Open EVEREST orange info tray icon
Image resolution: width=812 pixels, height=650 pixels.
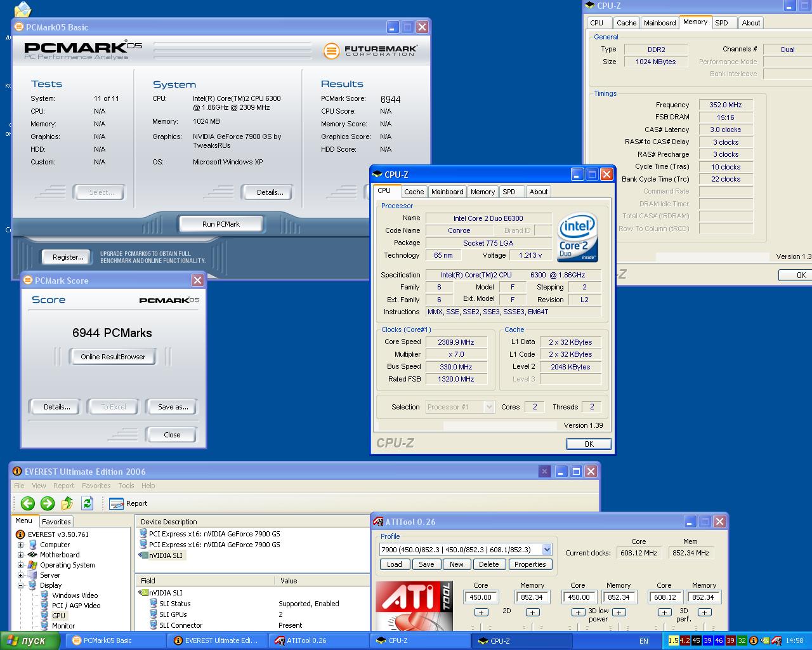[x=754, y=640]
